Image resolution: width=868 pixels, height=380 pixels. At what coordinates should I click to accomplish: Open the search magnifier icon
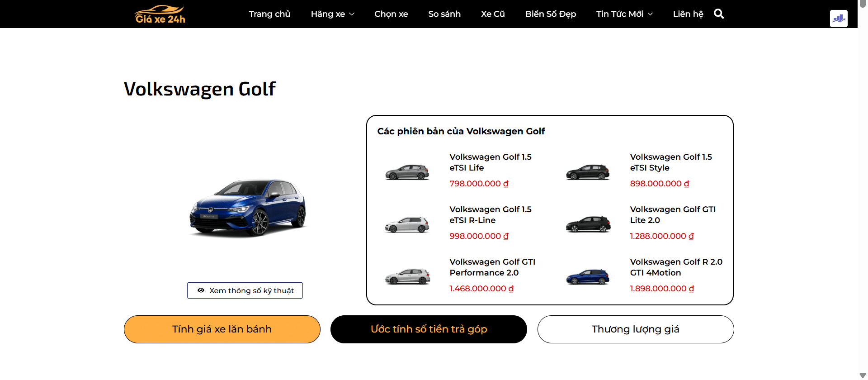(x=719, y=14)
